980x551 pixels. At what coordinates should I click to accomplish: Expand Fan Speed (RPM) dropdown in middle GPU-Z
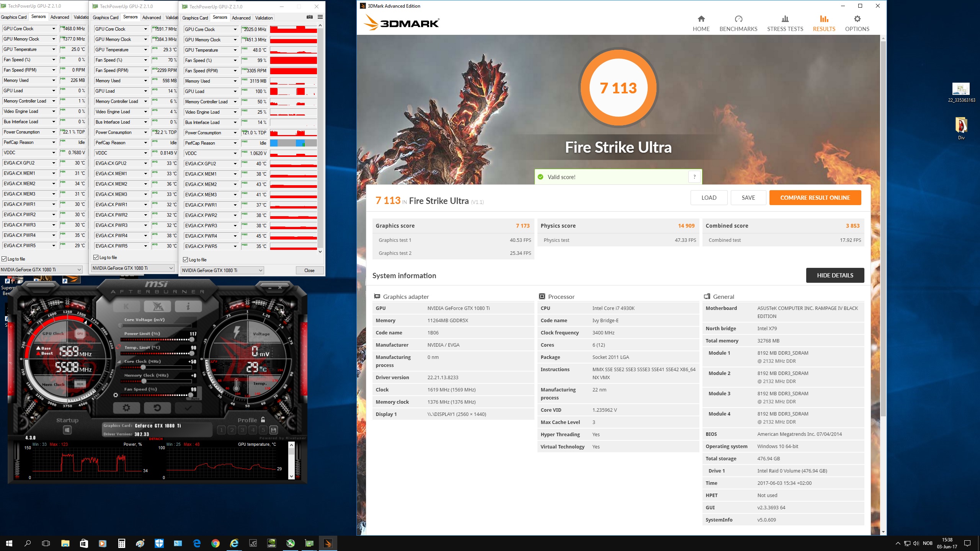(x=146, y=70)
